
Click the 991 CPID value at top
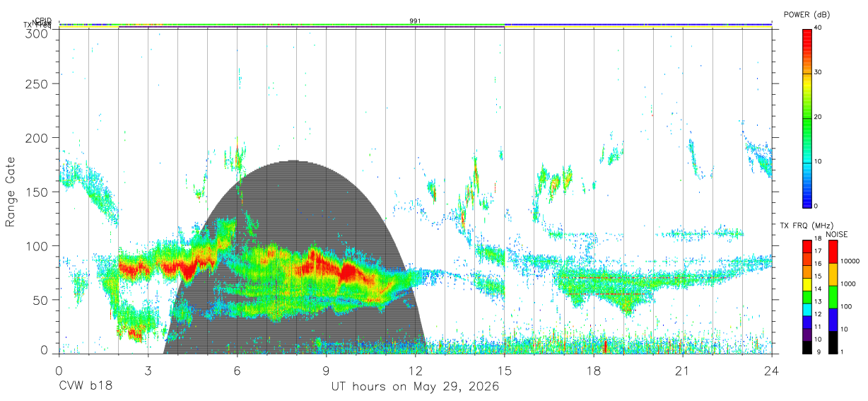[416, 21]
